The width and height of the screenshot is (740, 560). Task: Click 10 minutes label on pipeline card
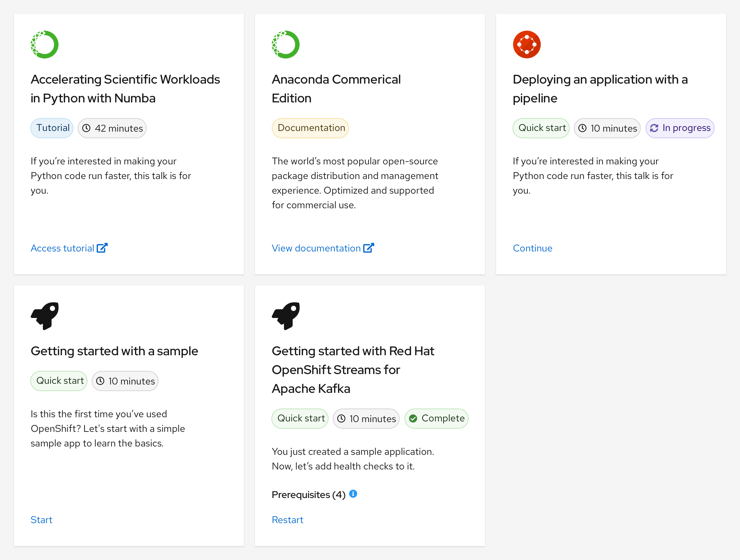point(607,128)
